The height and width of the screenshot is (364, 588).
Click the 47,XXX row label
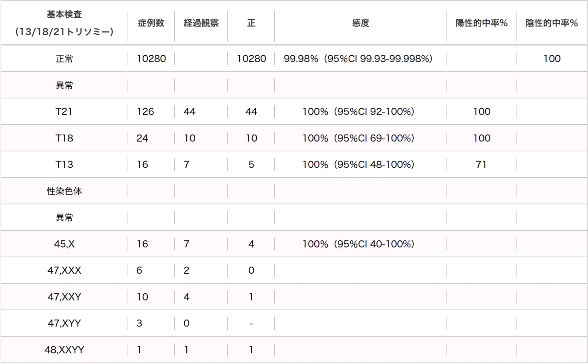64,271
